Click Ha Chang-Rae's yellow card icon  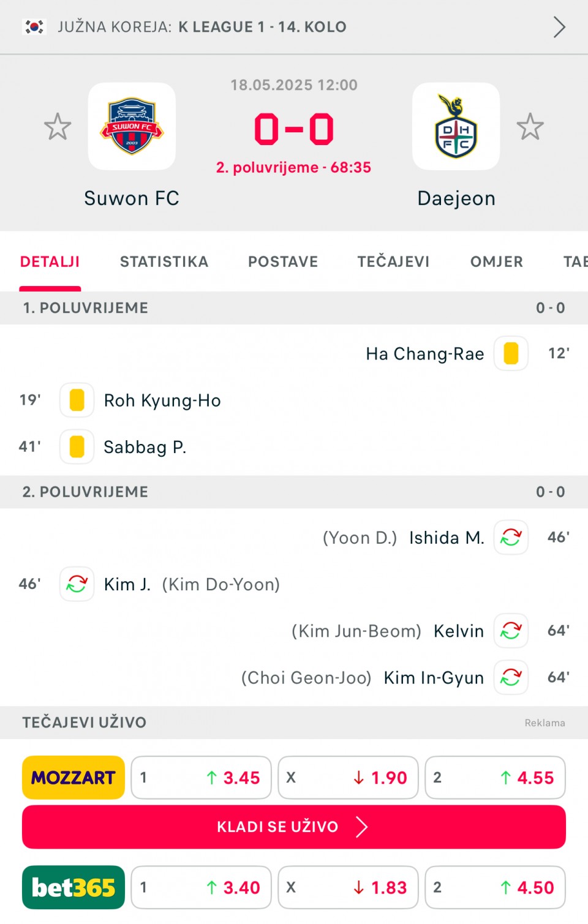511,353
